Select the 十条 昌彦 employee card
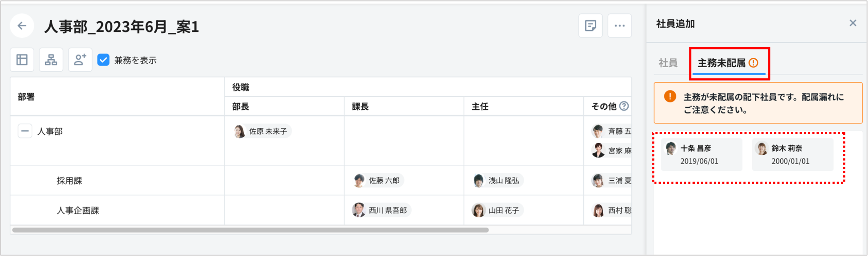Viewport: 868px width, 256px height. pos(701,154)
